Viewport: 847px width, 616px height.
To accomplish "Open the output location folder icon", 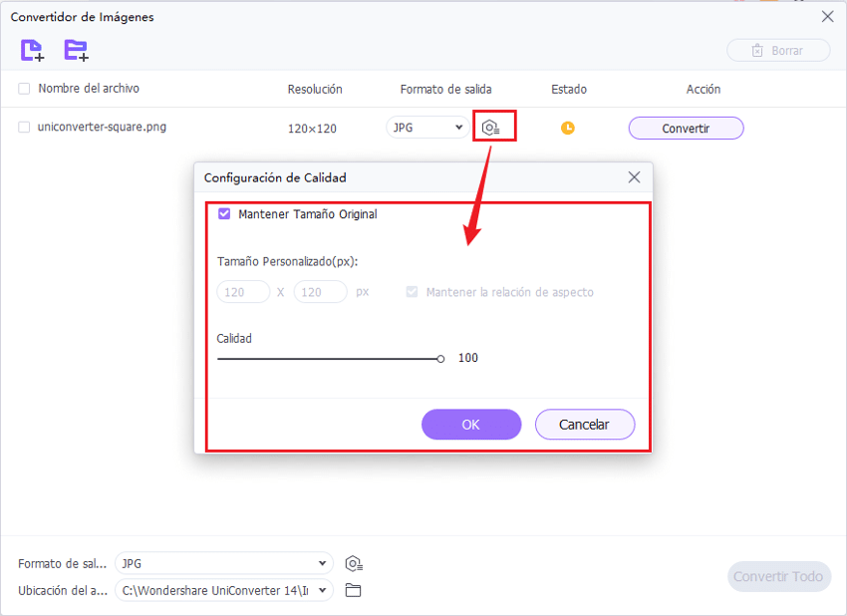I will pos(353,590).
